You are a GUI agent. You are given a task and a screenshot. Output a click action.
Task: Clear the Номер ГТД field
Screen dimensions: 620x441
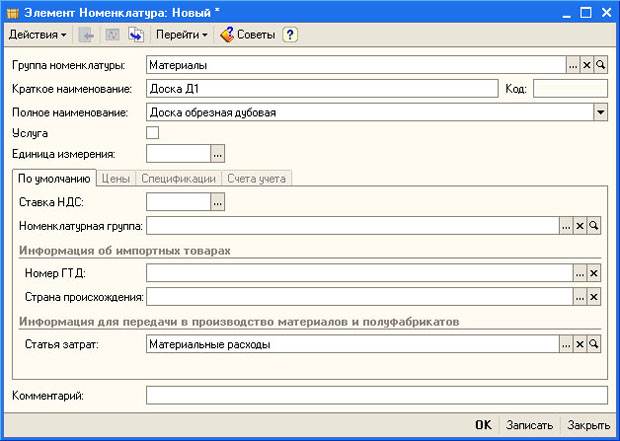point(594,273)
